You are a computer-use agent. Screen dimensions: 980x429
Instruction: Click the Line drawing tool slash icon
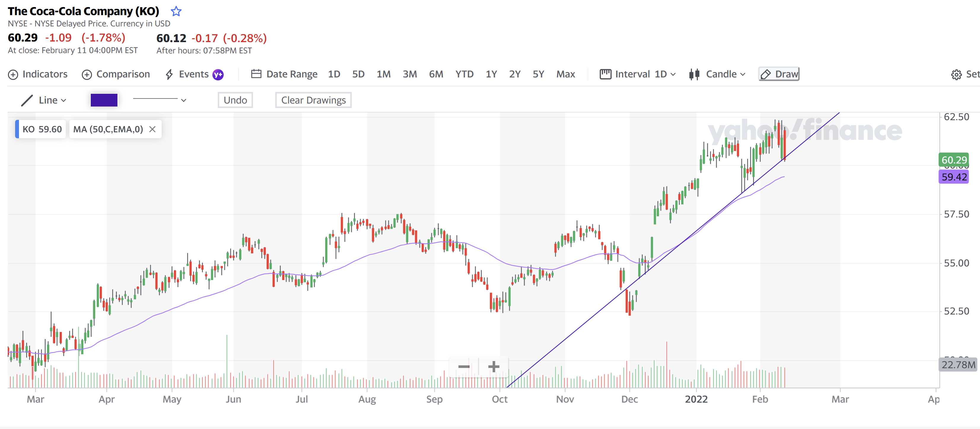click(x=27, y=101)
